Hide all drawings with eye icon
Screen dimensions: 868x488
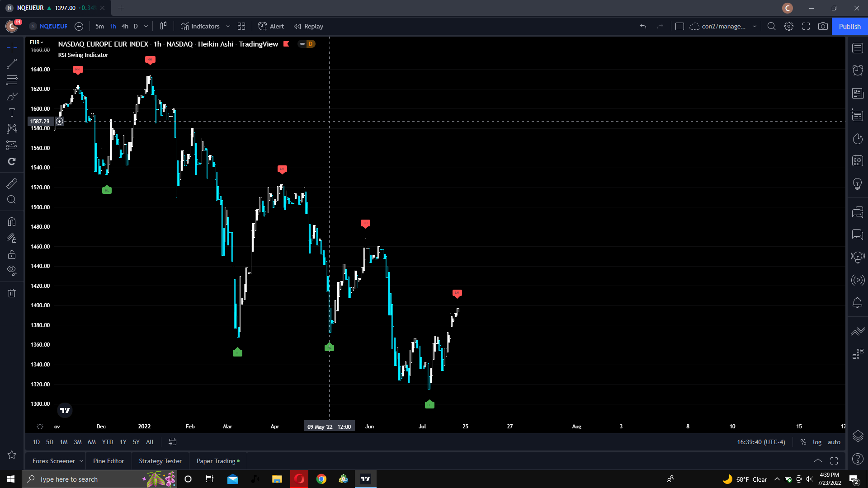coord(12,270)
